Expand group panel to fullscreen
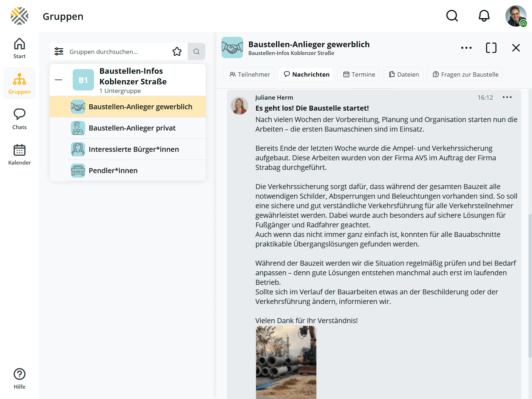The image size is (532, 399). pos(491,48)
